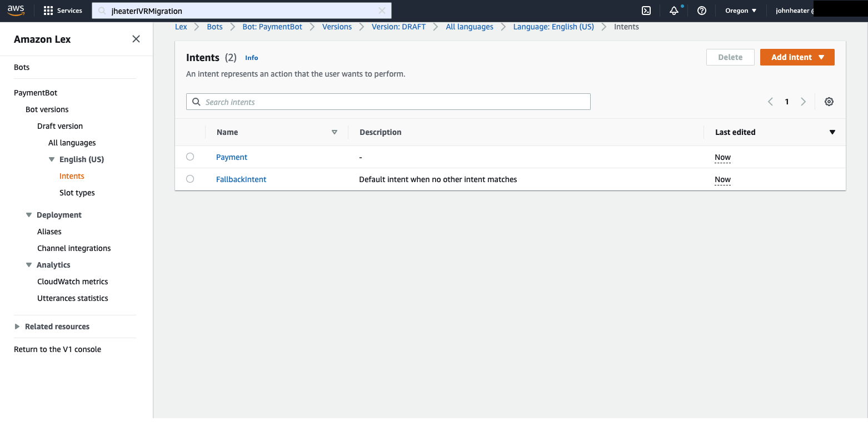This screenshot has height=422, width=868.
Task: Open Intents in the sidebar
Action: (72, 176)
